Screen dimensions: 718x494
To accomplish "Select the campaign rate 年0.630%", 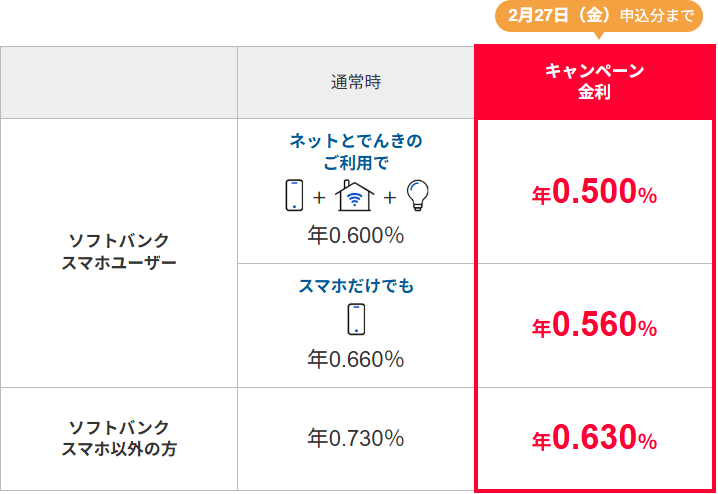I will point(594,438).
